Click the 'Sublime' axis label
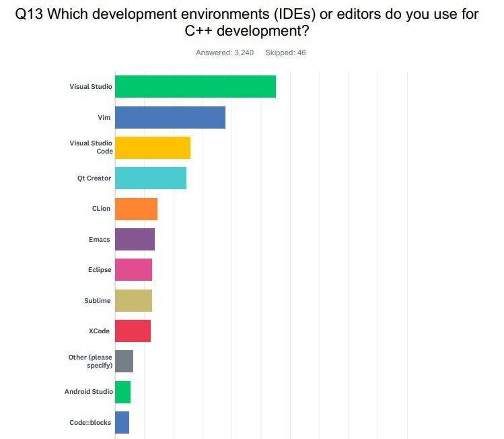 98,300
